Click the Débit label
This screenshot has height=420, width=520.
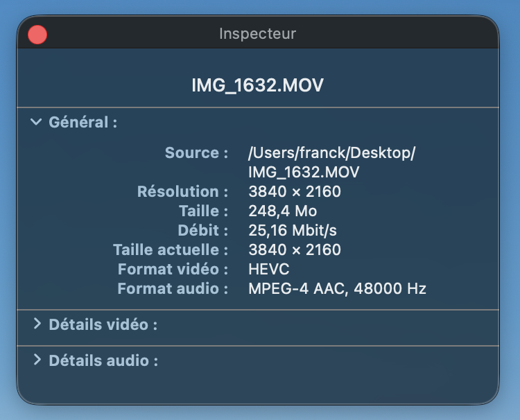tap(202, 230)
